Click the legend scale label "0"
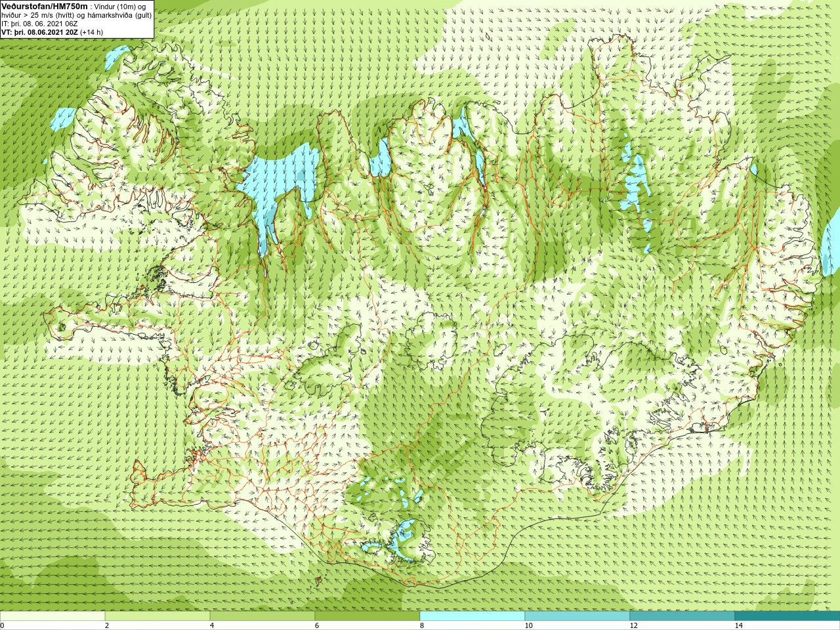This screenshot has height=630, width=840. pyautogui.click(x=3, y=625)
